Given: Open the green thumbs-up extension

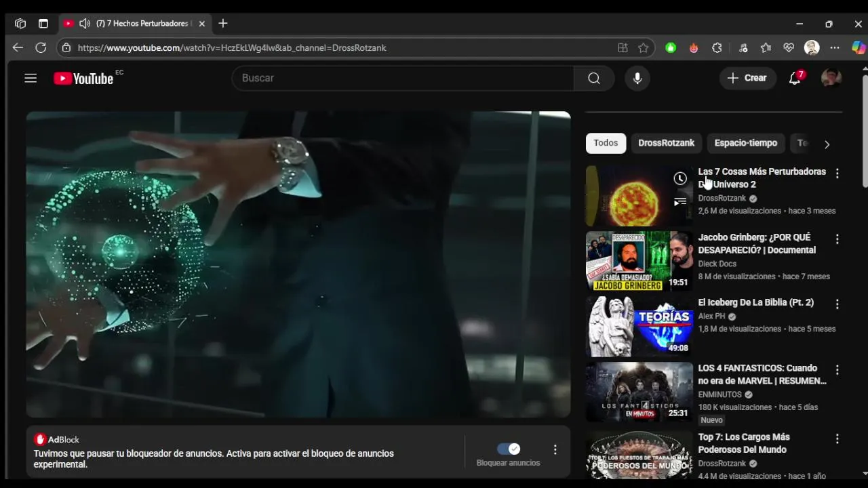Looking at the screenshot, I should [x=671, y=47].
